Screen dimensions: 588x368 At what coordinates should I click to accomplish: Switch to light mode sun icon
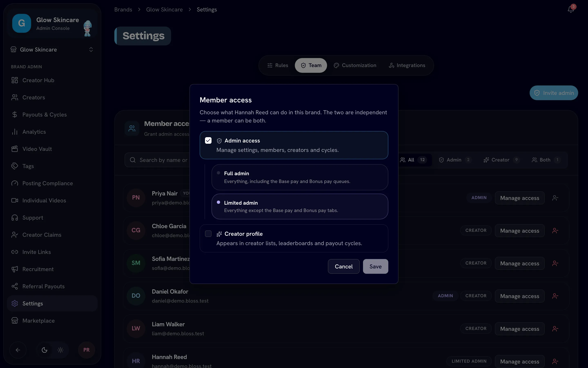tap(60, 350)
